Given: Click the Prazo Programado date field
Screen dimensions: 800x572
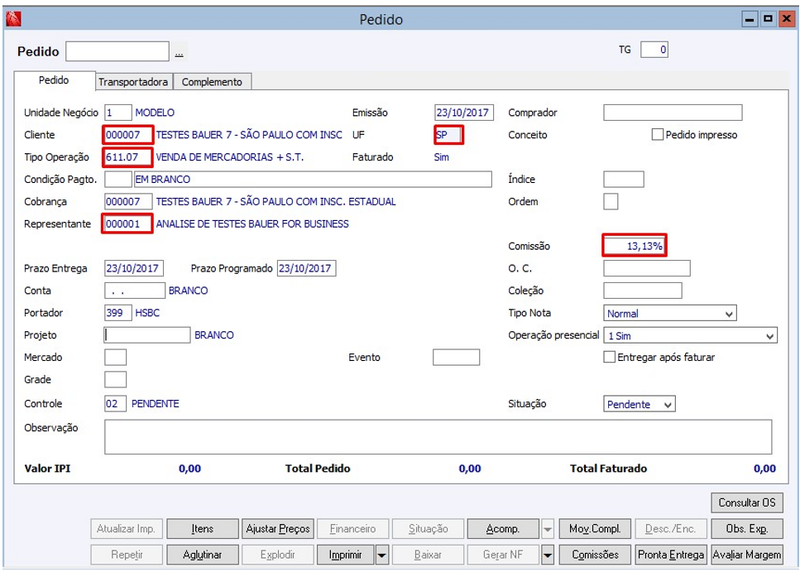Looking at the screenshot, I should point(307,268).
